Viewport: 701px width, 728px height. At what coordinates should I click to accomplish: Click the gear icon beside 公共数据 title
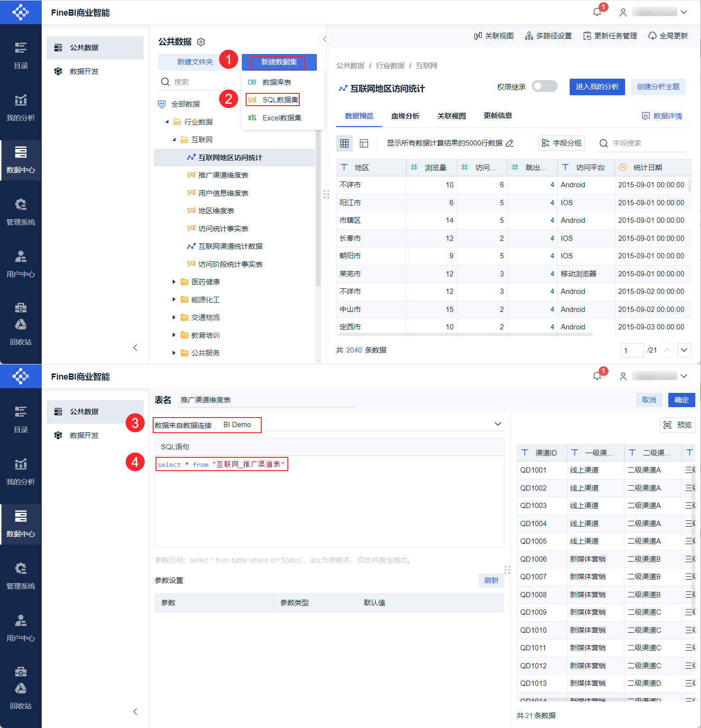pyautogui.click(x=201, y=42)
